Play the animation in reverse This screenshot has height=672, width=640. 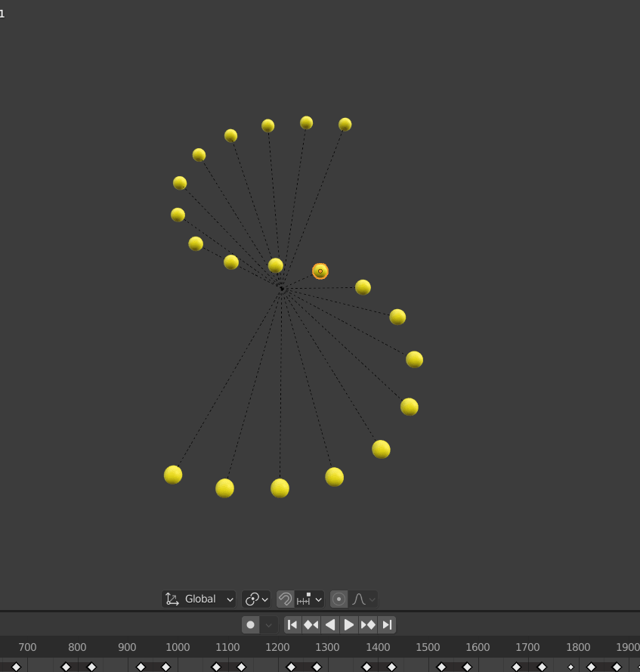tap(330, 625)
